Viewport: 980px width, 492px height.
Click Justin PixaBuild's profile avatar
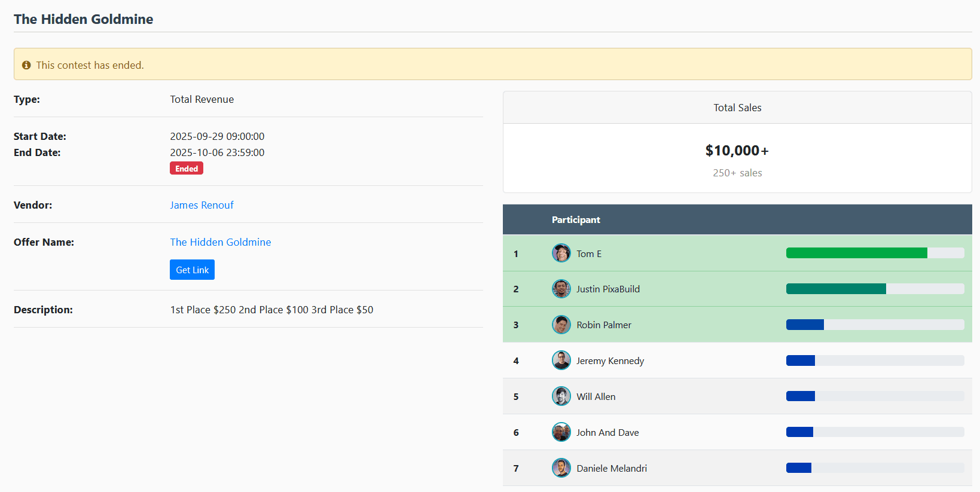tap(561, 289)
